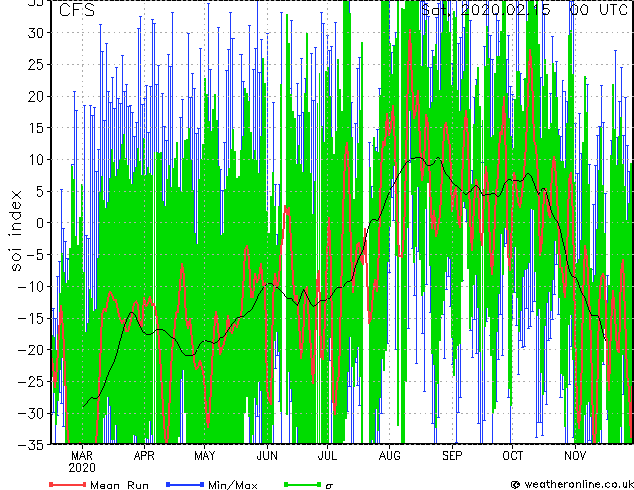Select the MAR month axis label
Viewport: 634px width, 490px height.
(x=82, y=456)
